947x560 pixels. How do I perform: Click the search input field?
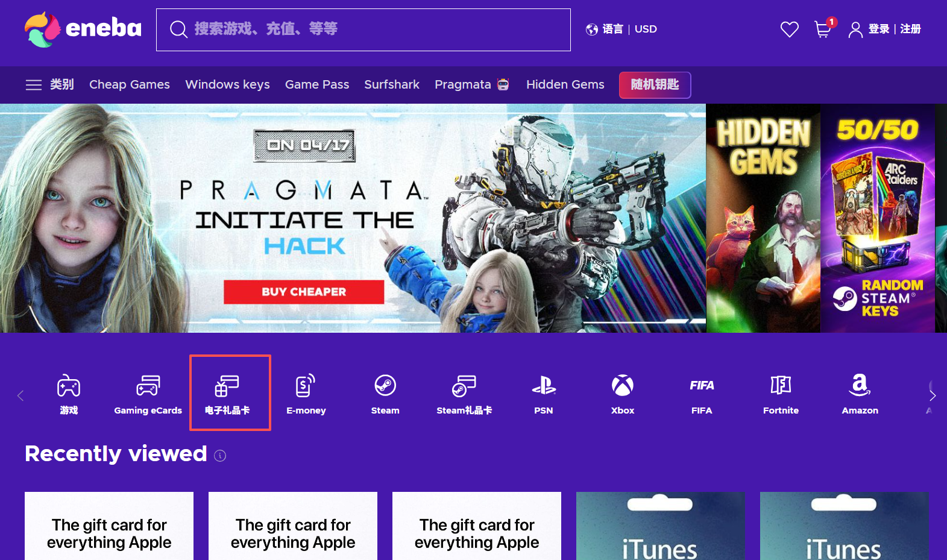[x=363, y=30]
